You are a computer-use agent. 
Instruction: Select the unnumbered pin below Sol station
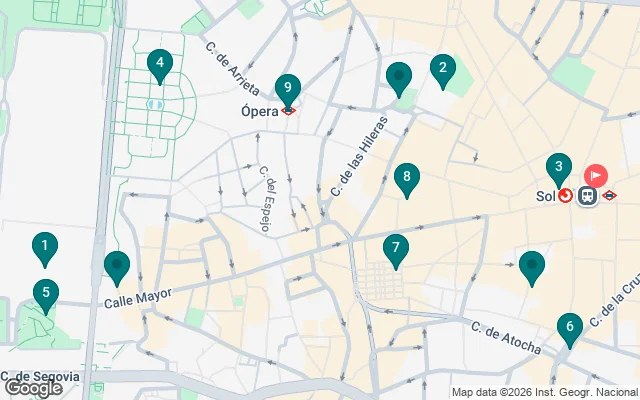click(532, 269)
